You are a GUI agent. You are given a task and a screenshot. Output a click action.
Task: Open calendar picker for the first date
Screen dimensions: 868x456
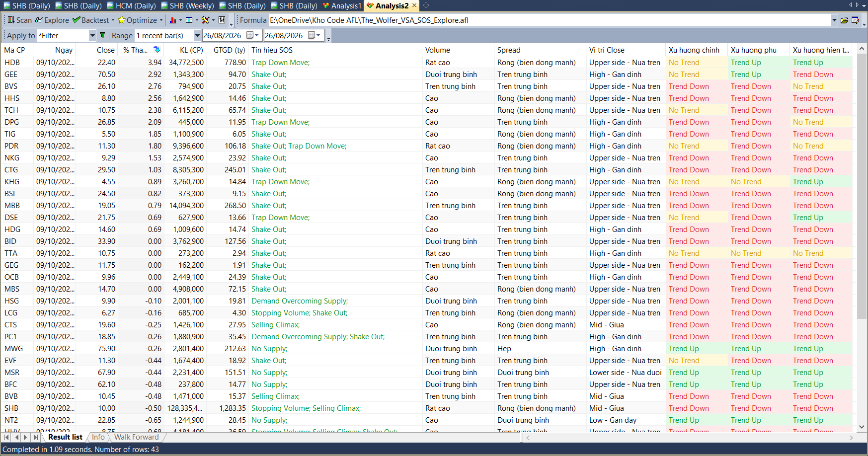(x=253, y=35)
